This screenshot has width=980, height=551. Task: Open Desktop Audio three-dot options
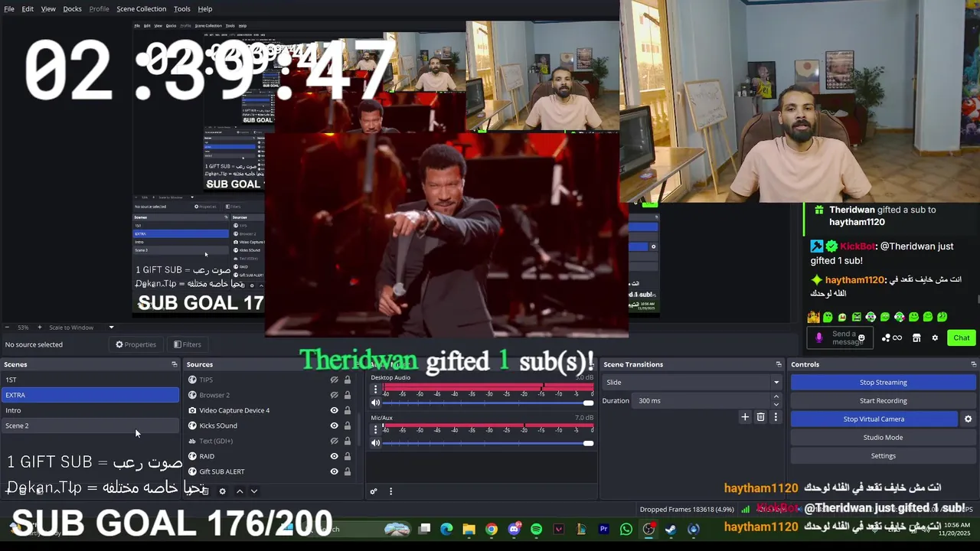pos(375,389)
